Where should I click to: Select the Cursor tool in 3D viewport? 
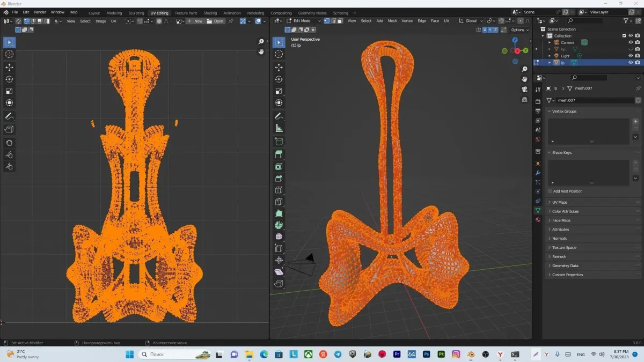[279, 54]
